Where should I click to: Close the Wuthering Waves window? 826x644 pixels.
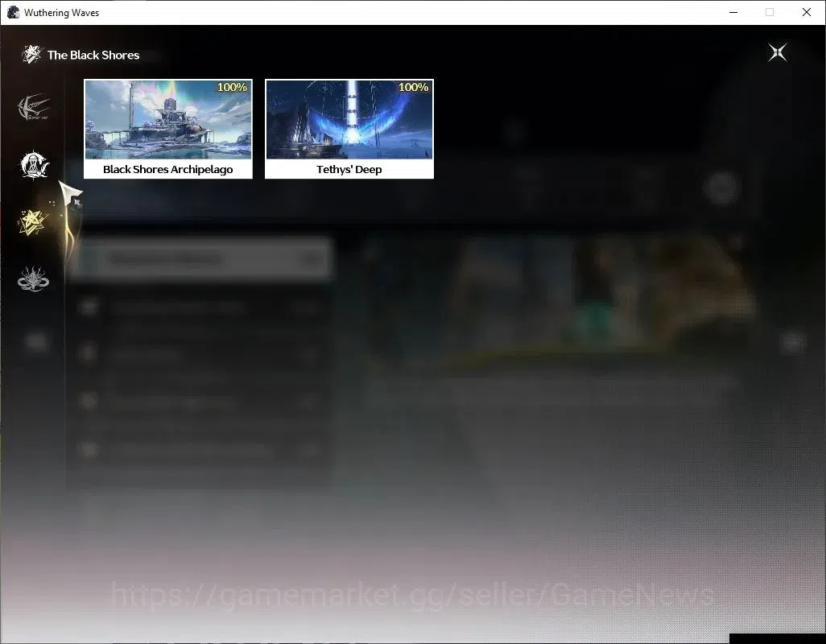tap(807, 12)
